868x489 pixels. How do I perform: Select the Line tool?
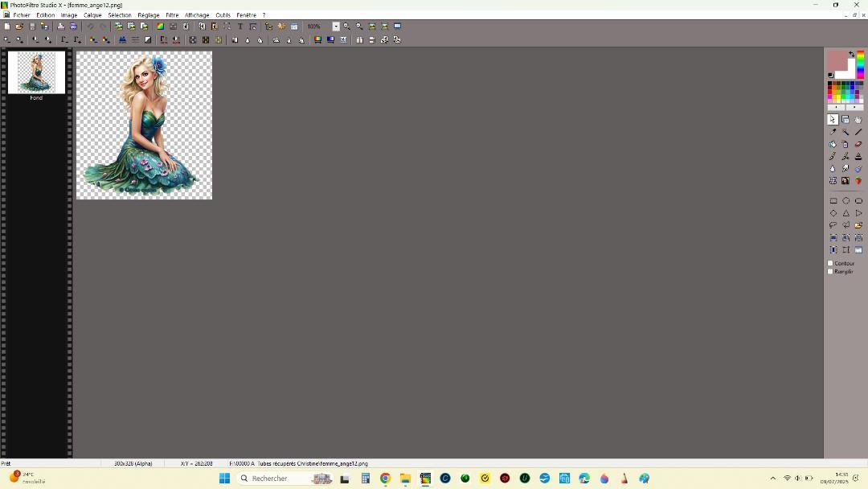tap(858, 132)
